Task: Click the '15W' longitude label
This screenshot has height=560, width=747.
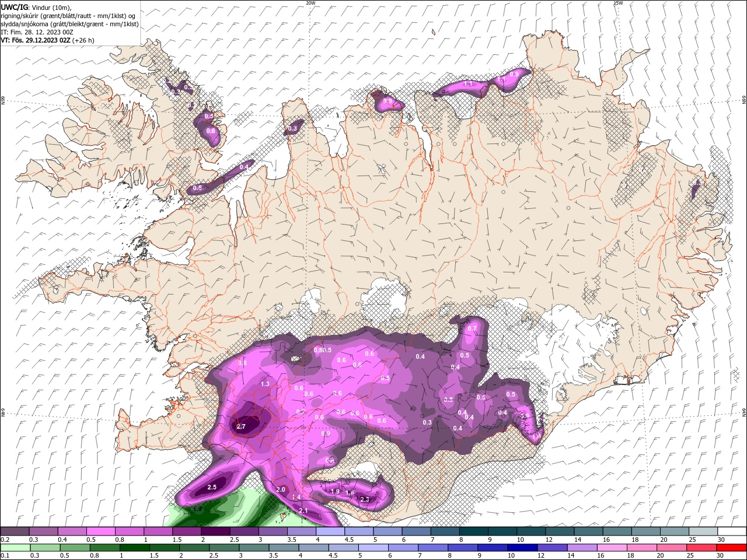Action: (x=617, y=3)
